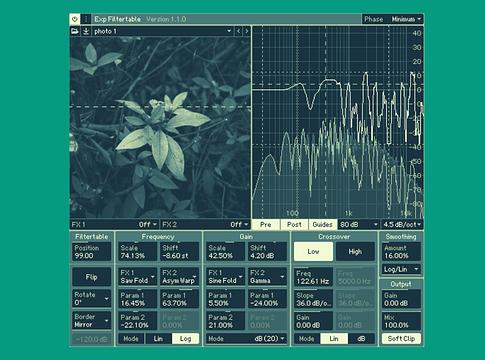
Task: Toggle the Guides button
Action: [x=323, y=225]
